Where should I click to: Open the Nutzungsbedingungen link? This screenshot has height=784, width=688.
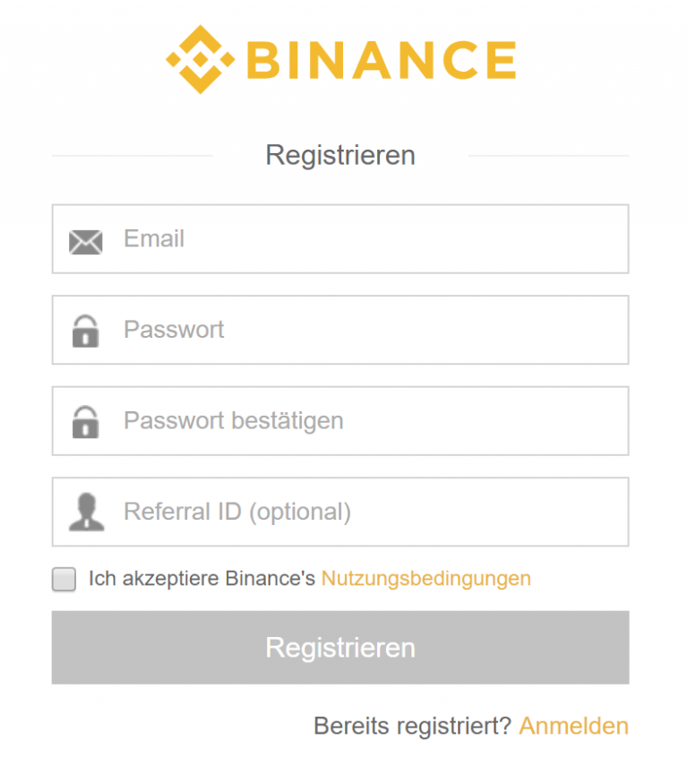pyautogui.click(x=426, y=579)
